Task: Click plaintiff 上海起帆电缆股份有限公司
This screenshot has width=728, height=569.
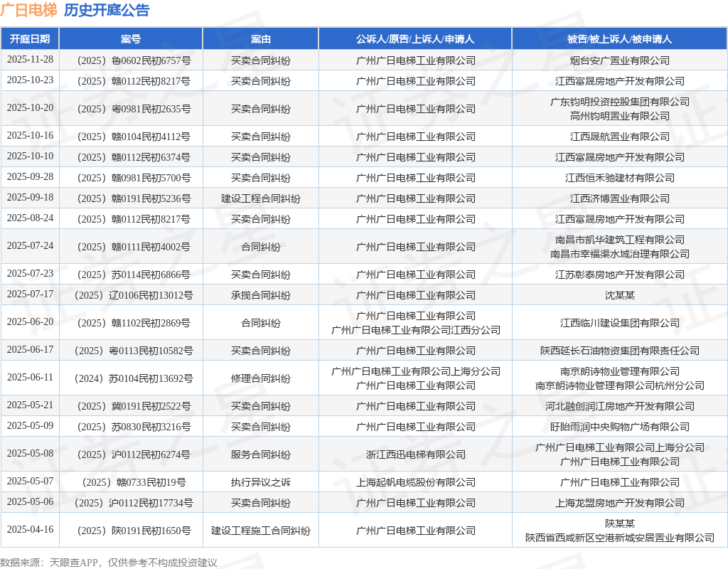Action: pos(415,482)
